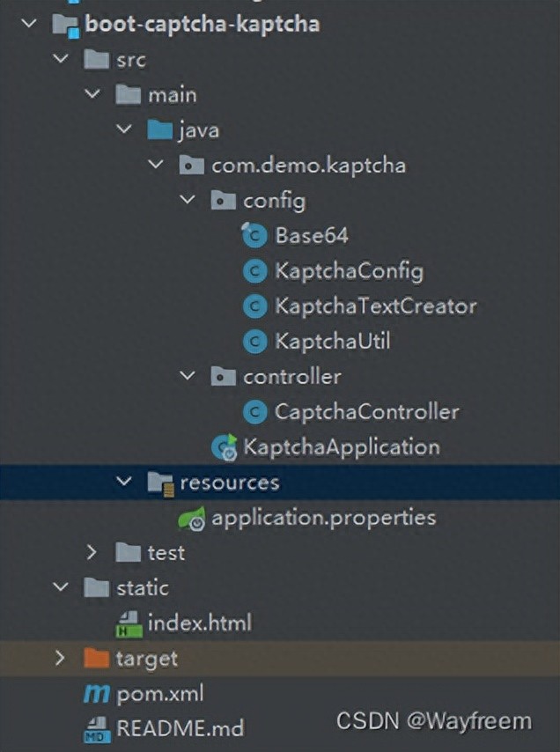Click the index.html file icon

pyautogui.click(x=129, y=624)
